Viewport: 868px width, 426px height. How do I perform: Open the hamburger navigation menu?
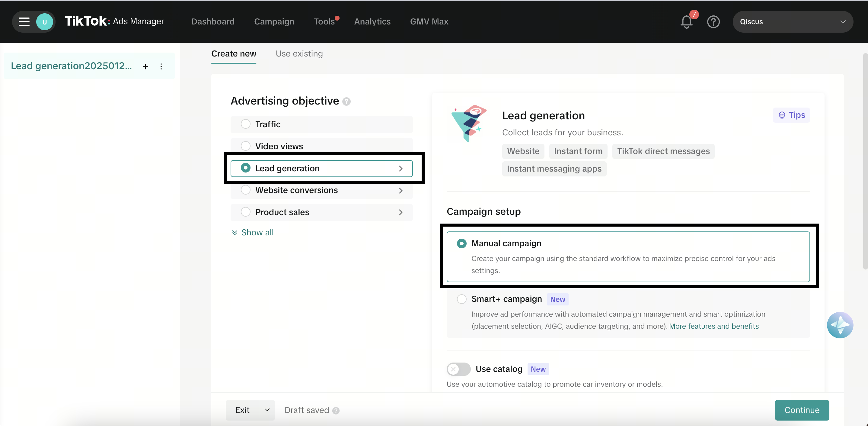click(x=24, y=21)
